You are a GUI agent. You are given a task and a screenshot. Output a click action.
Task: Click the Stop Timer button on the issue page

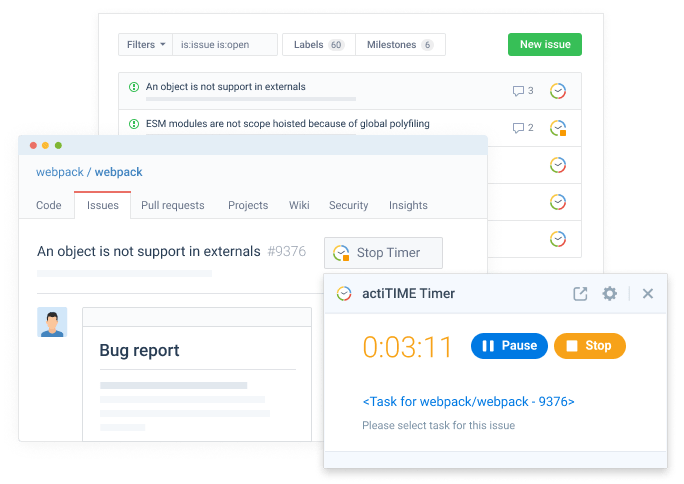[383, 252]
